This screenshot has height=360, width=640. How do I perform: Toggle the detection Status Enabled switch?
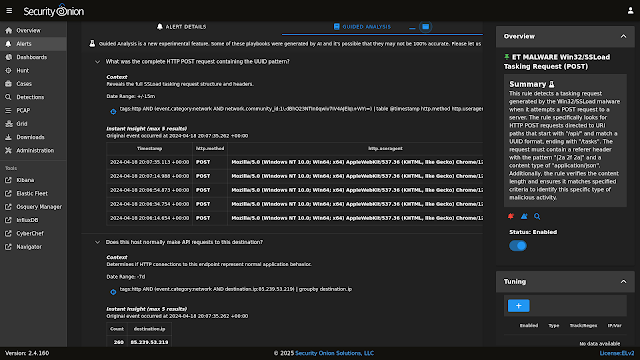[518, 246]
